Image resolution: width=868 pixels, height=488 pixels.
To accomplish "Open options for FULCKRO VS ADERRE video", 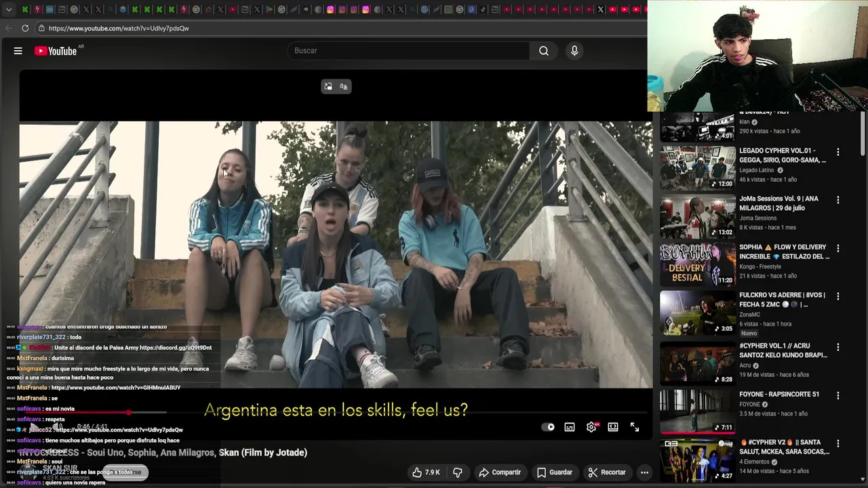I will click(x=838, y=296).
